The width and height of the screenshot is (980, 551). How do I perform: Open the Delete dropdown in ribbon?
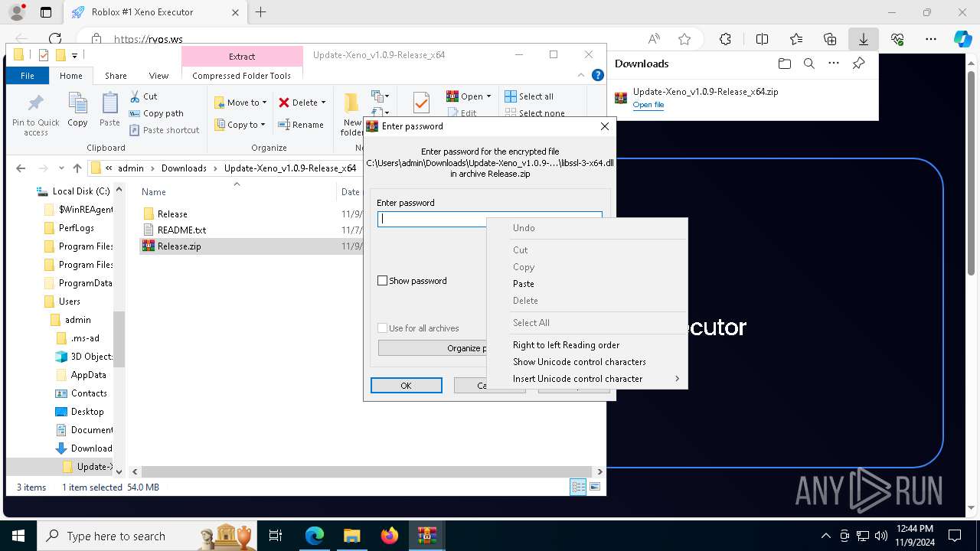pos(302,102)
